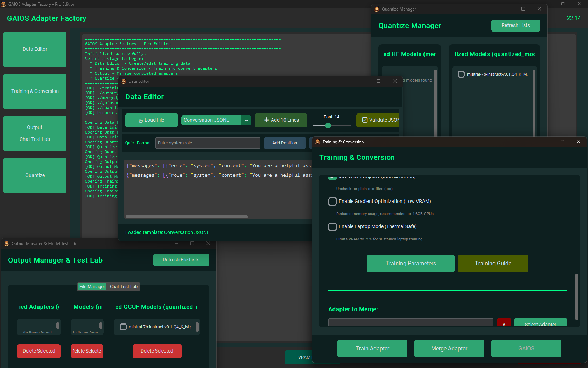Open Training & Conversion stage from sidebar

[x=35, y=91]
